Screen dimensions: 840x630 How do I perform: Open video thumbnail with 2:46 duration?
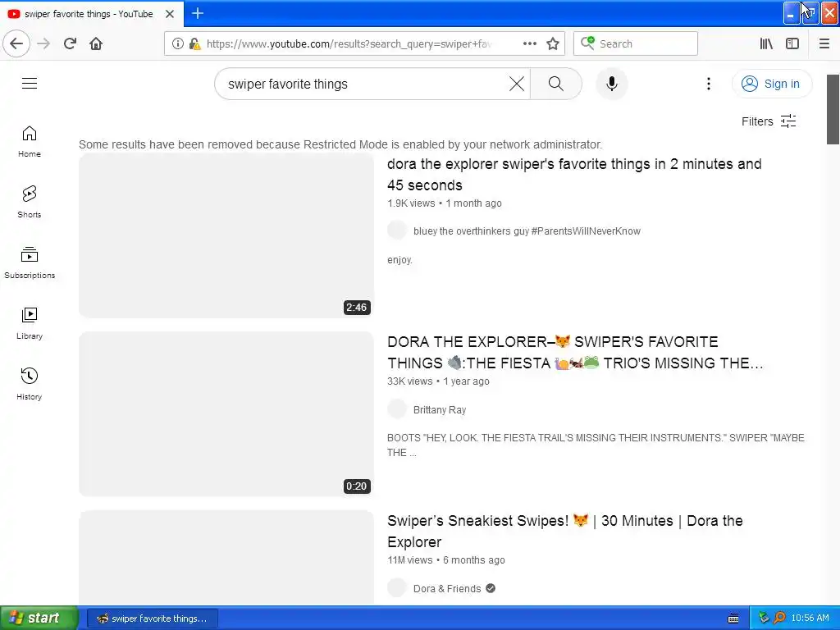tap(226, 235)
